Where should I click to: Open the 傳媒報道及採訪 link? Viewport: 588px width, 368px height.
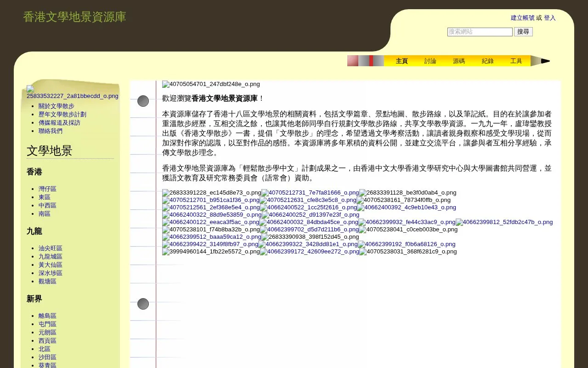click(59, 123)
